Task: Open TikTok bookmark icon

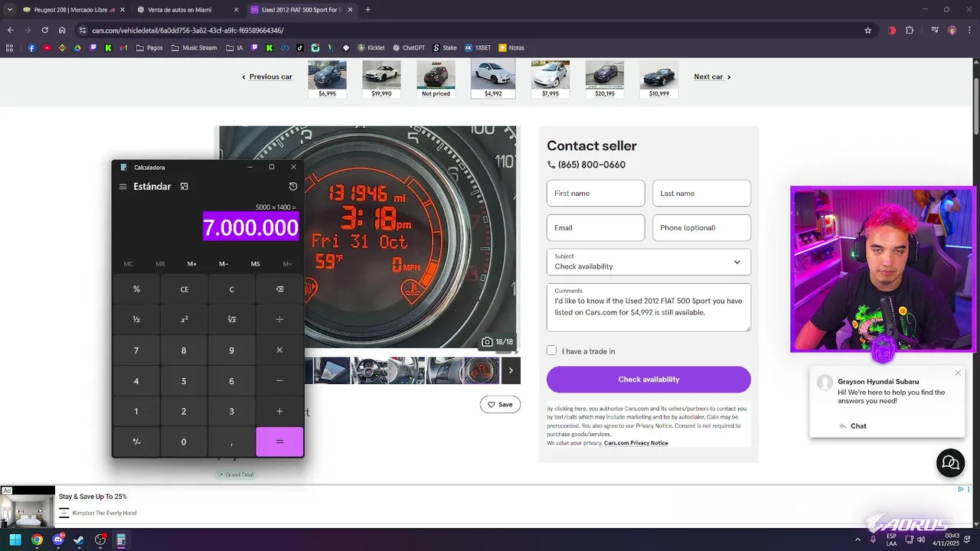Action: (x=300, y=47)
